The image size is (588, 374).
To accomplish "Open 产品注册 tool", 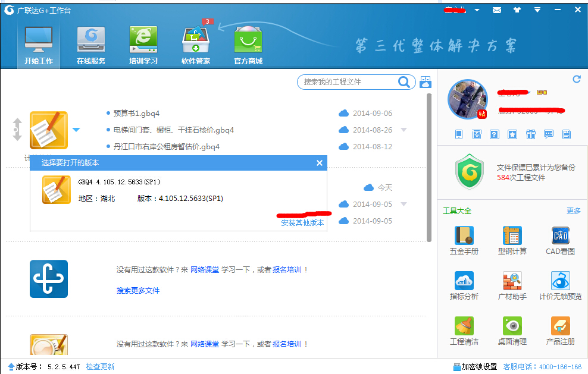I will click(x=560, y=331).
